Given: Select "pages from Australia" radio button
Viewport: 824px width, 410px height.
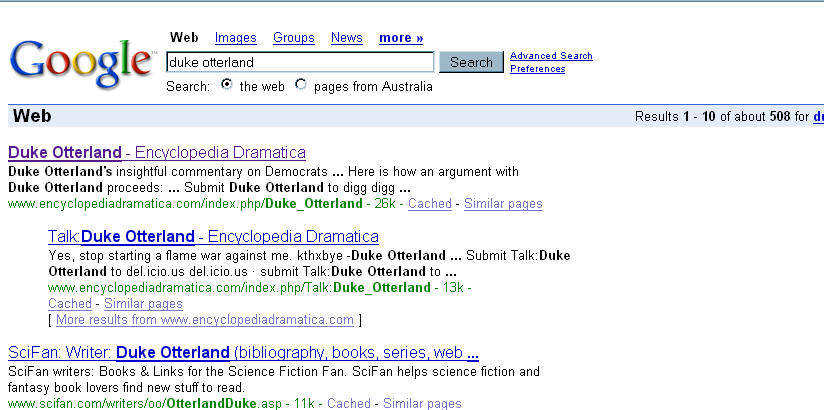Looking at the screenshot, I should pyautogui.click(x=301, y=85).
